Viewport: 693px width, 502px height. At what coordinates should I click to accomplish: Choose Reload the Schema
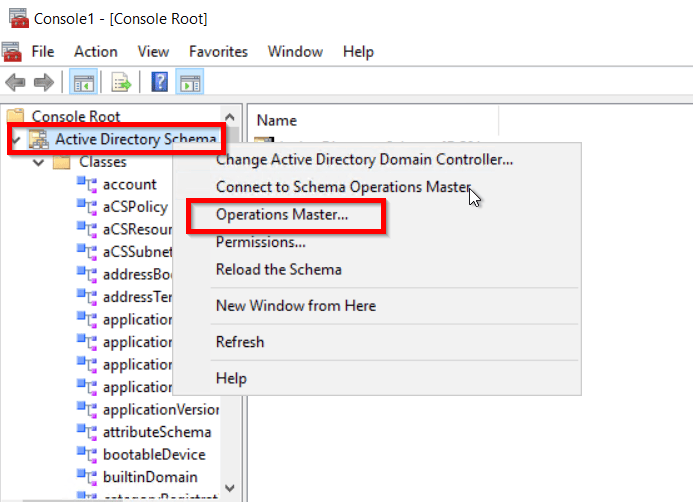pos(278,270)
